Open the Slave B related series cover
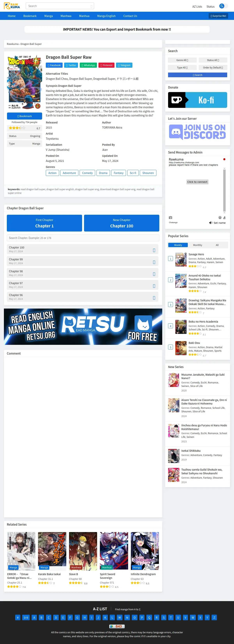 pos(83,551)
